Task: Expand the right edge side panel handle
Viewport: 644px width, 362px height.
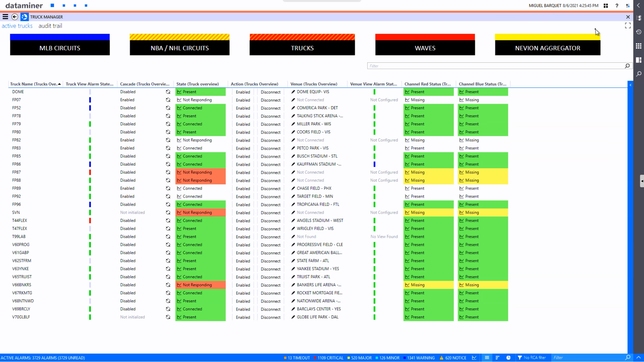Action: click(x=642, y=181)
